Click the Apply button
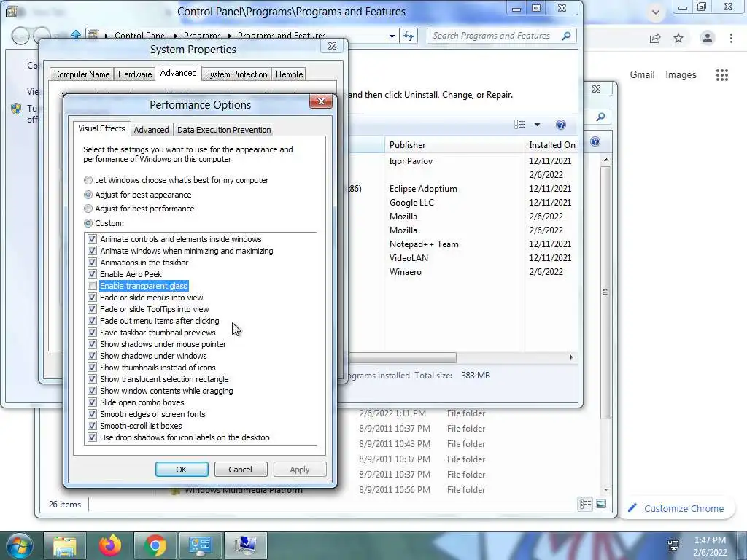 point(300,470)
